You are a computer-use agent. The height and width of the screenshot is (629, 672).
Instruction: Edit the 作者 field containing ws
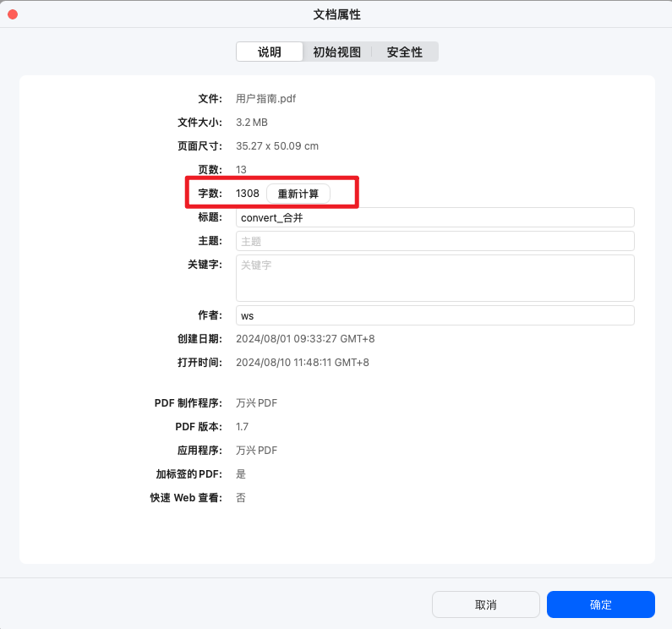pos(435,315)
